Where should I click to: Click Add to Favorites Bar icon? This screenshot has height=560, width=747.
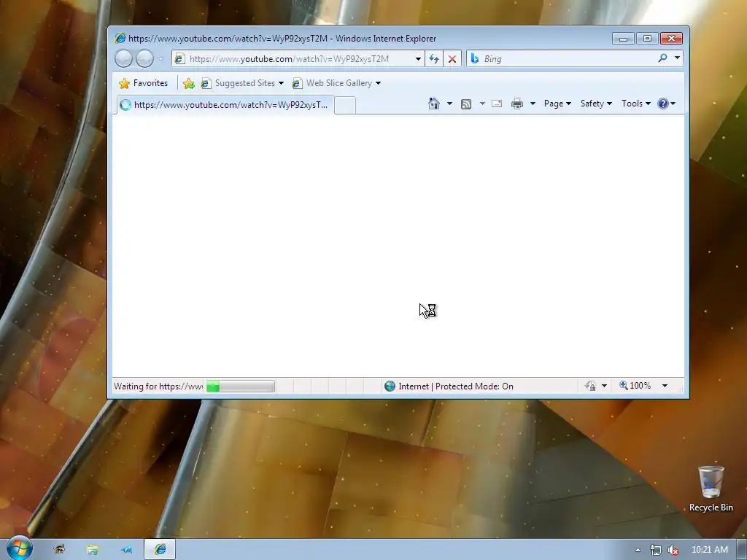[x=189, y=84]
